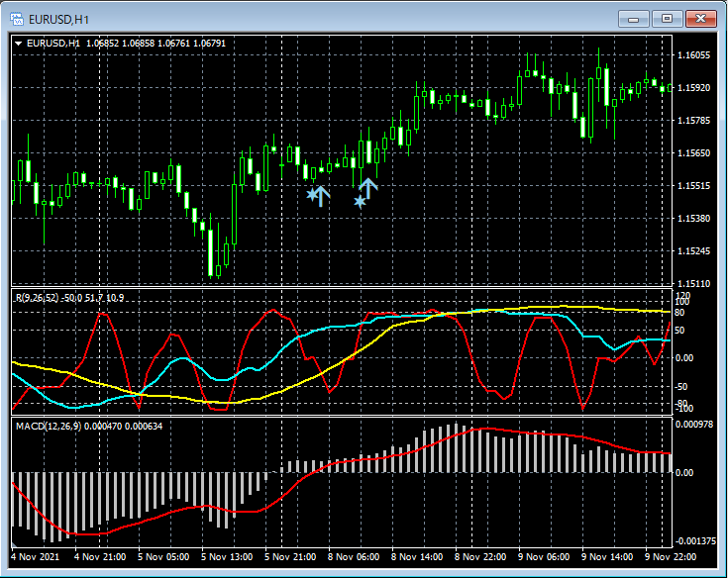Click the 5 Nov 13:00 time label

[x=227, y=556]
